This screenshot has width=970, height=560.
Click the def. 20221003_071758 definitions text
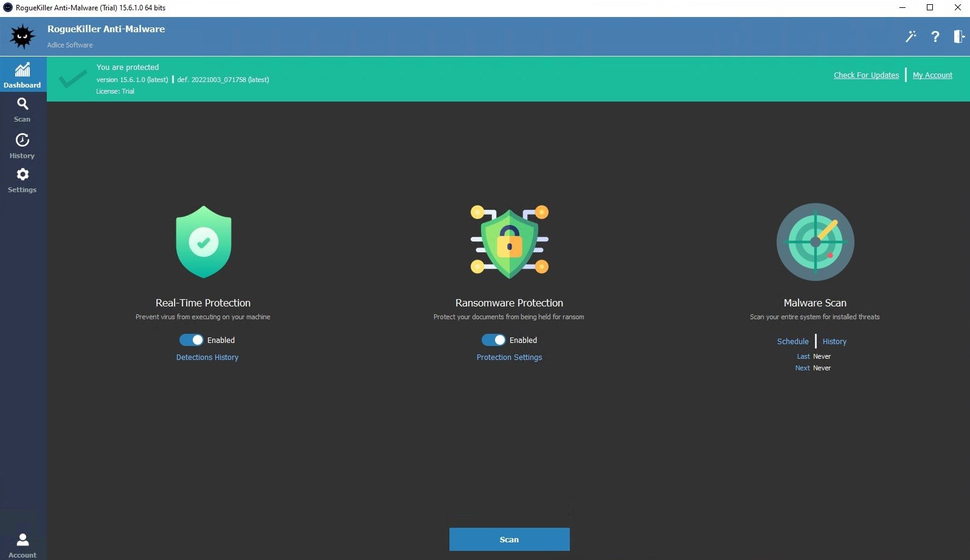[223, 80]
